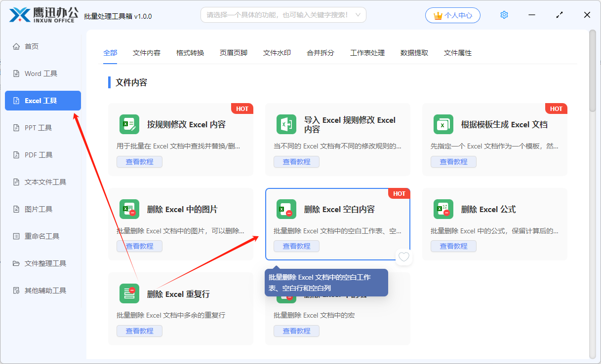Viewport: 601px width, 364px height.
Task: Open the 按规则修改 Excel 内容 tool icon
Action: click(x=129, y=124)
